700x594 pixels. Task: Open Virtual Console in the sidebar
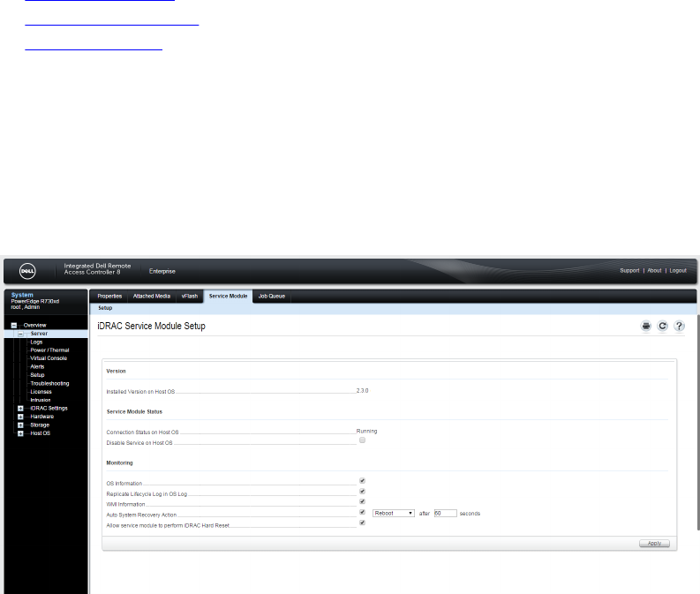coord(49,358)
